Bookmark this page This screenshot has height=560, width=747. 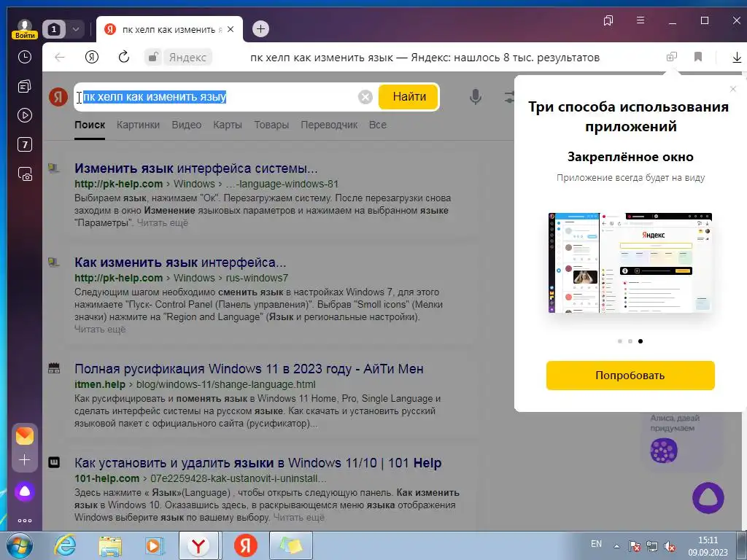click(x=698, y=57)
